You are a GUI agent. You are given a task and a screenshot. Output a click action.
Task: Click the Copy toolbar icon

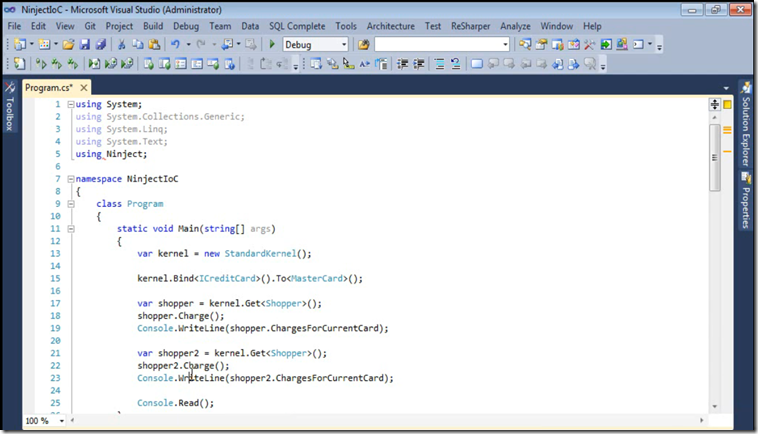(138, 44)
